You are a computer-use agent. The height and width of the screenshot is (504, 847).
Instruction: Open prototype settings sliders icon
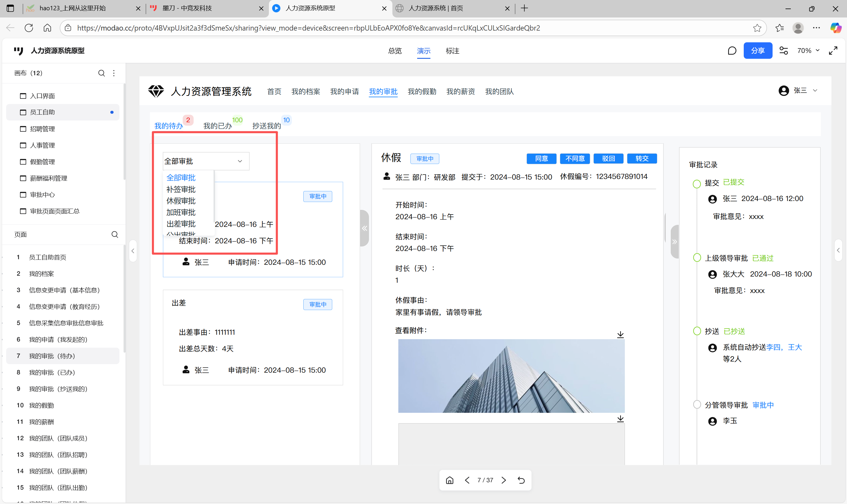784,51
